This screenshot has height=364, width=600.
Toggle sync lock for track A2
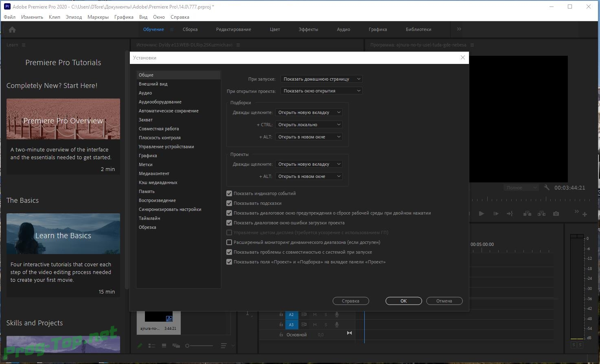pos(304,314)
